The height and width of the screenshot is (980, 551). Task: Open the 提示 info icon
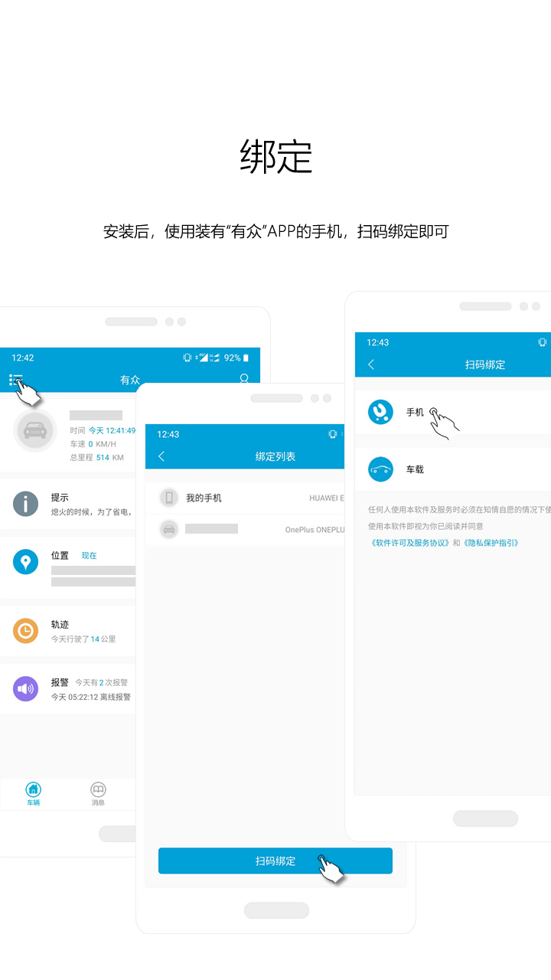[25, 504]
